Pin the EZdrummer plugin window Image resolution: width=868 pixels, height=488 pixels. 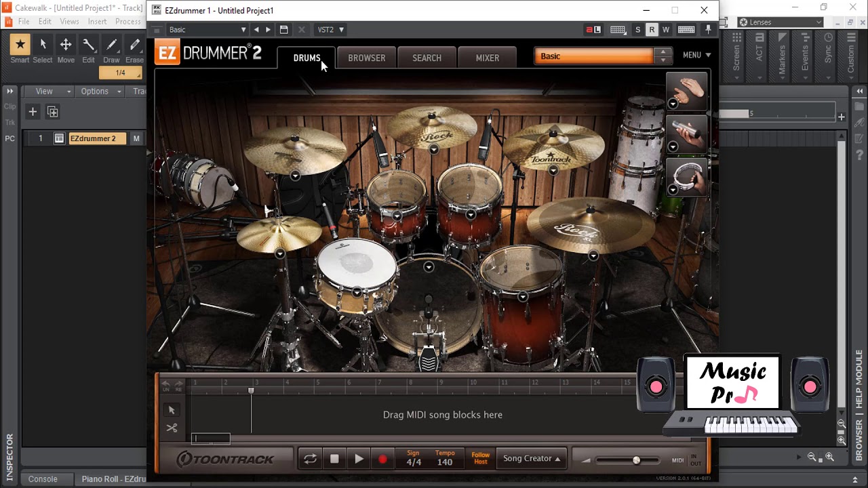(708, 30)
